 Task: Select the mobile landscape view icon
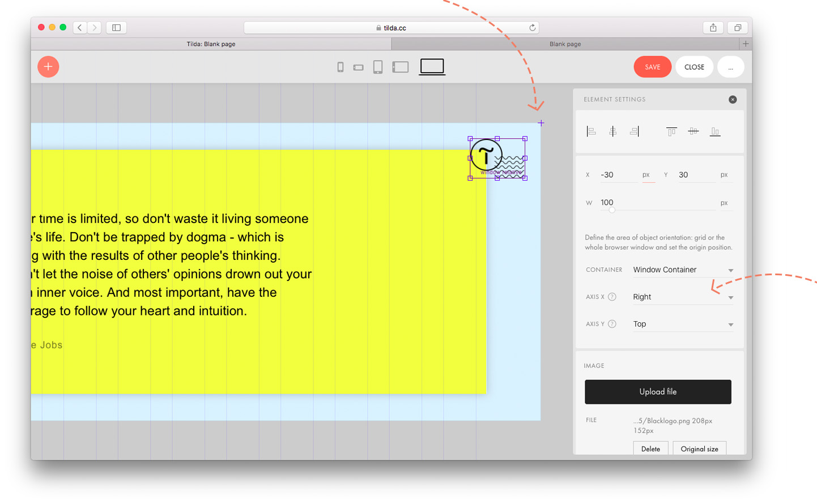[x=358, y=67]
